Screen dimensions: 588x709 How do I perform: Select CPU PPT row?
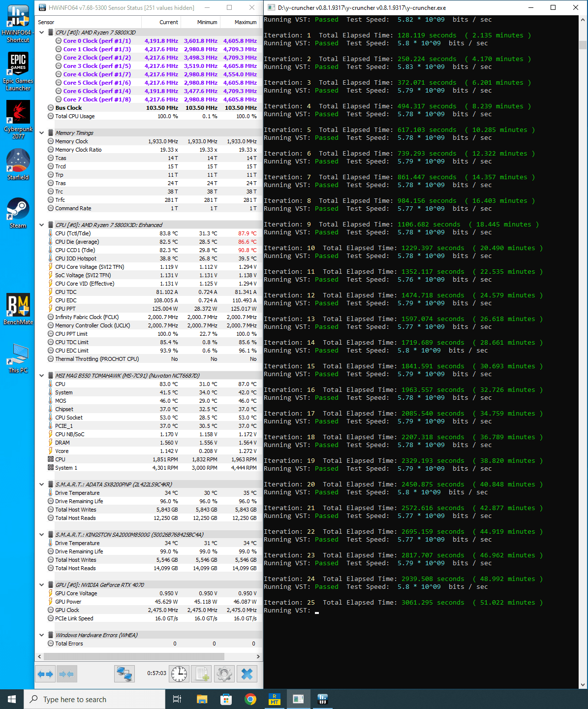(x=148, y=309)
